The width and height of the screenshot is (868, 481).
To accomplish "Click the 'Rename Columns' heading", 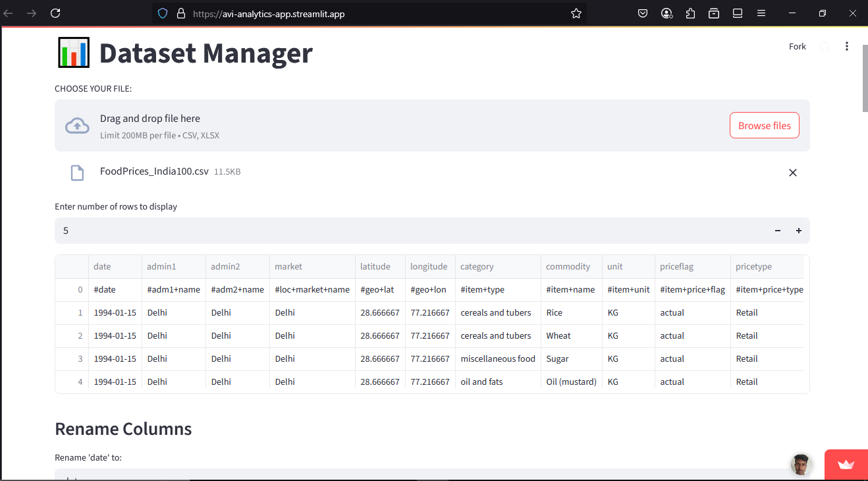I will point(123,429).
